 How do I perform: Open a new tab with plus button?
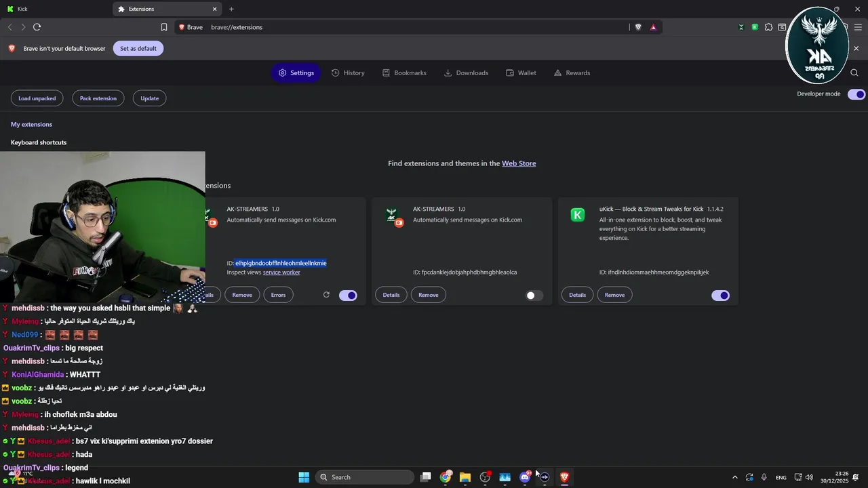[231, 9]
